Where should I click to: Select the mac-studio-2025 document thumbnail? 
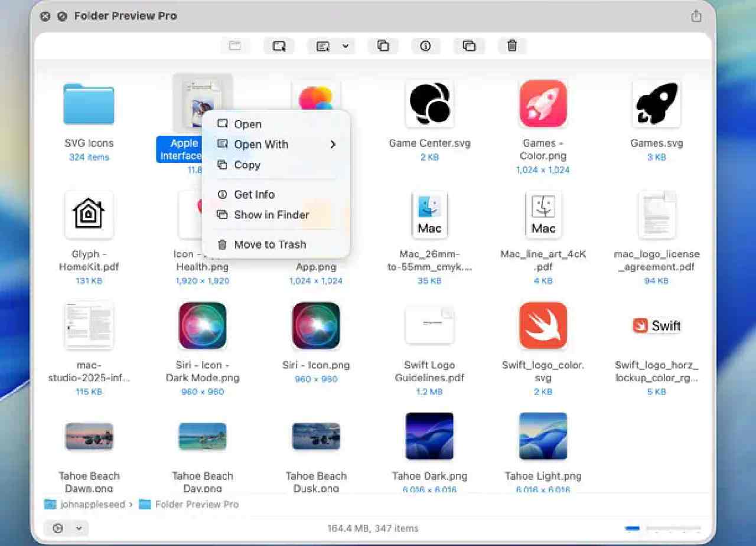89,325
